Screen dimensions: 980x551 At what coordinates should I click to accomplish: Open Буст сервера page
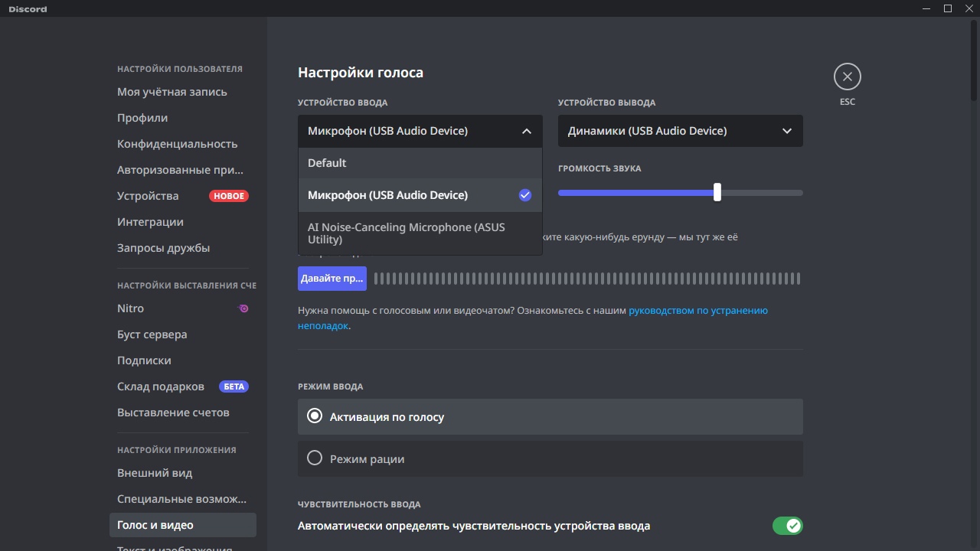pos(183,334)
